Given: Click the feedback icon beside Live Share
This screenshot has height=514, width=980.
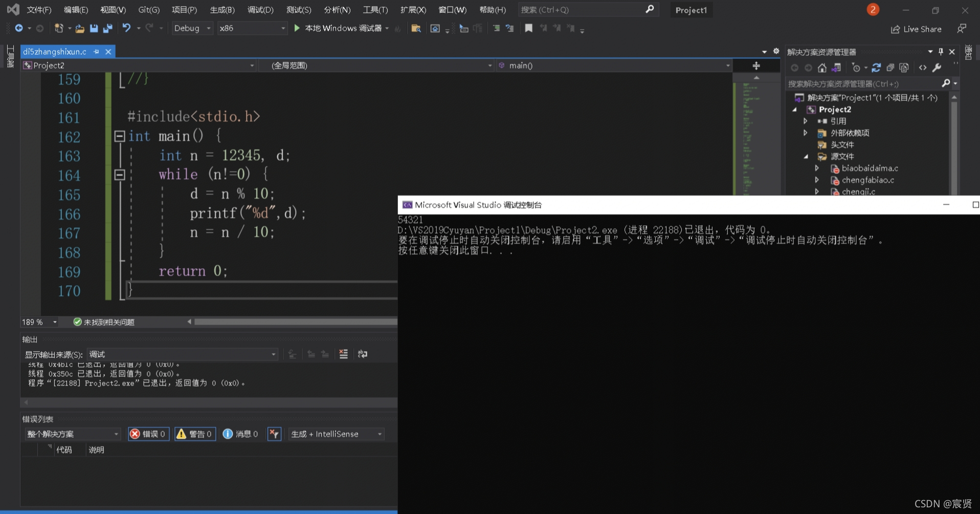Looking at the screenshot, I should (x=962, y=29).
